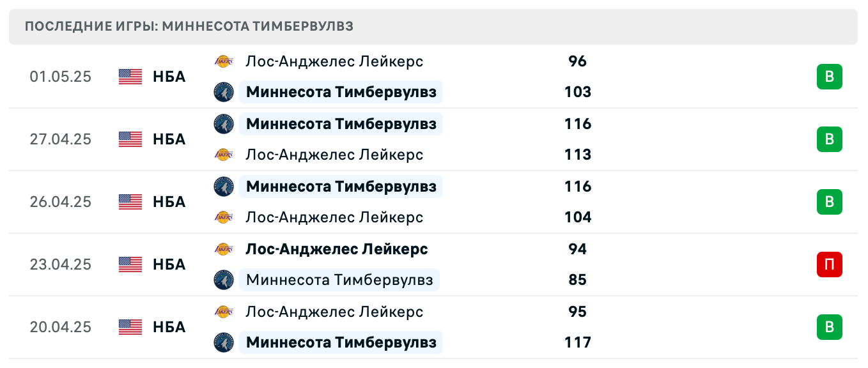Open the НБА league label for 27.04.25
The width and height of the screenshot is (868, 368).
(169, 139)
